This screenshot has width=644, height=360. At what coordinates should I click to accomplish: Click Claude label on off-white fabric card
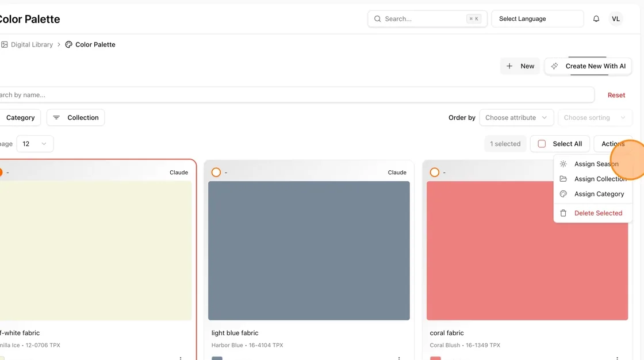(x=179, y=173)
